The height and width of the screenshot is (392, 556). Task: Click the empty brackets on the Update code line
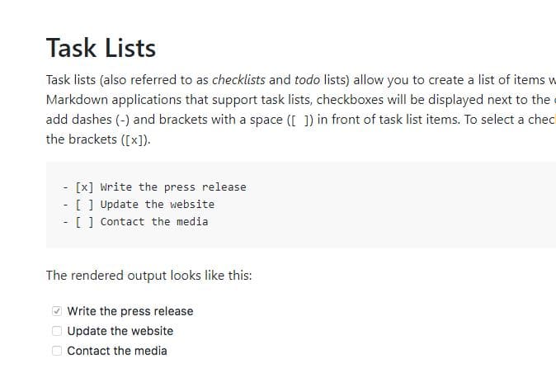(x=84, y=205)
